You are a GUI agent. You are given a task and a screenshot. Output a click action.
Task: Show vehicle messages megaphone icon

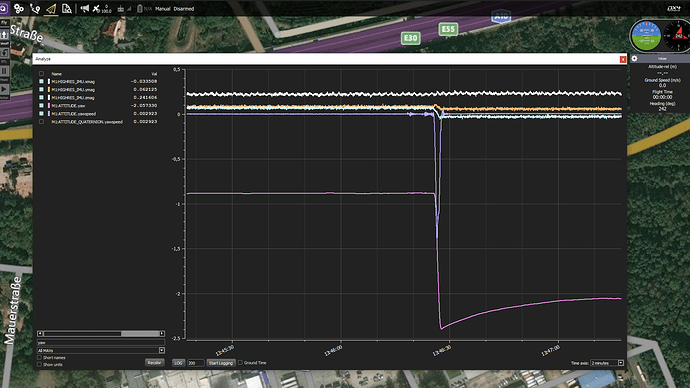(x=84, y=8)
